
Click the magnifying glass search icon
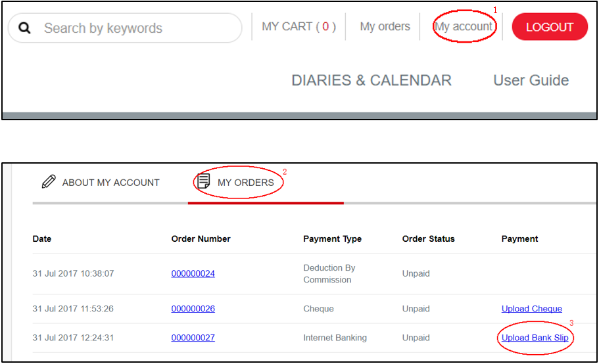(25, 28)
